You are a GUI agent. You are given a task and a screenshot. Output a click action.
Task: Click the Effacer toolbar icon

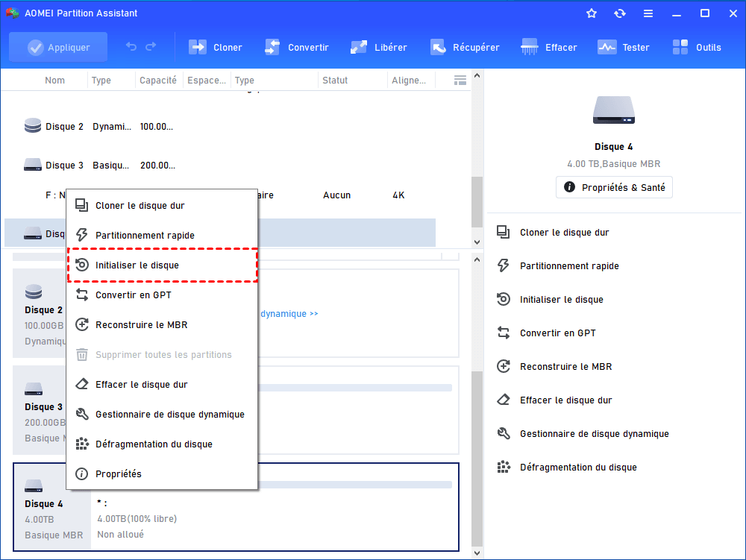tap(530, 47)
